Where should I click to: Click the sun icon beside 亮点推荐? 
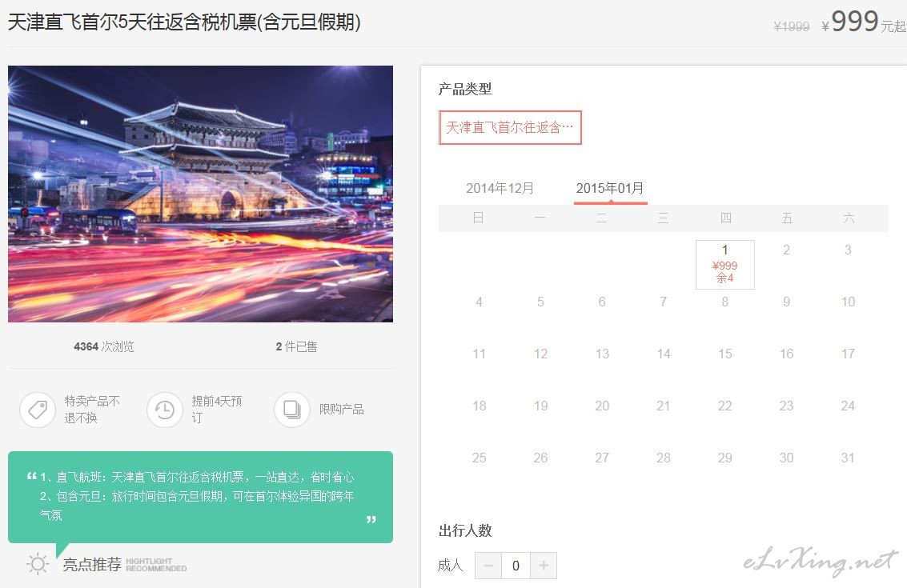coord(38,564)
